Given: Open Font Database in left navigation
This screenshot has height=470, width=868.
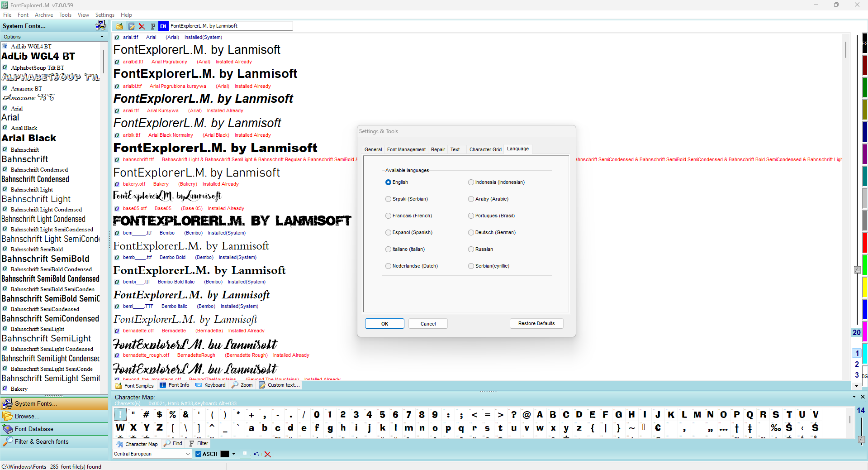Looking at the screenshot, I should (x=54, y=429).
